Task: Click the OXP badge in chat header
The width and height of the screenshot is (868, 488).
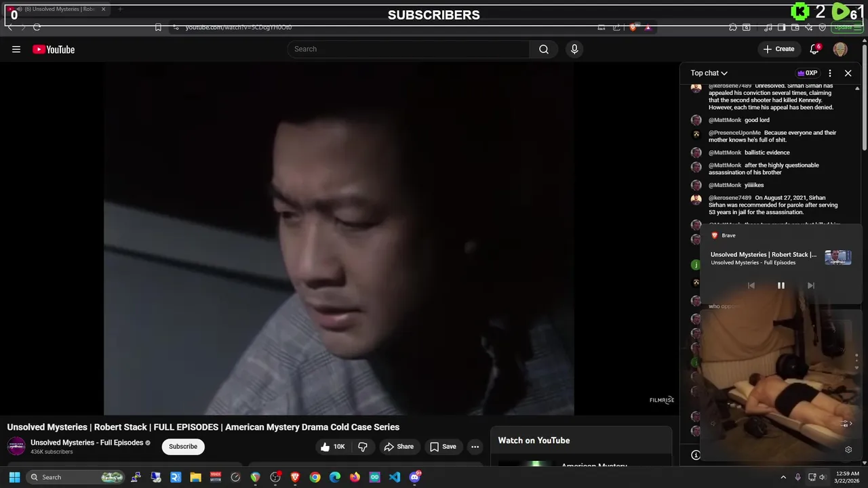Action: 807,73
